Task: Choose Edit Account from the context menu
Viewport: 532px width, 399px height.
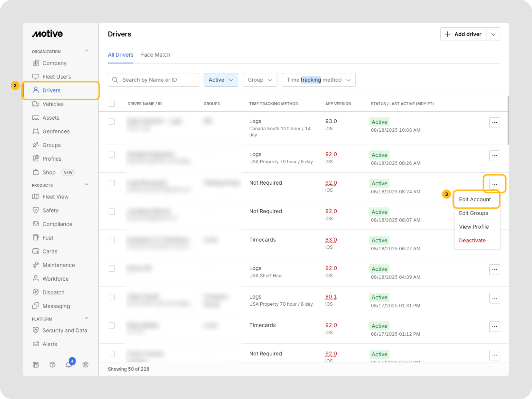Action: pos(475,199)
